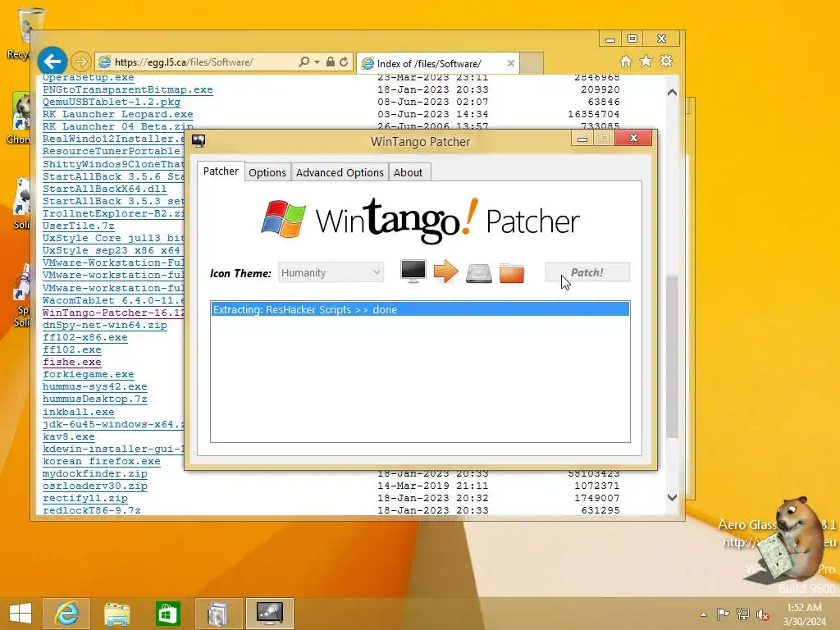840x630 pixels.
Task: Open the address bar autocomplete dropdown arrow
Action: pyautogui.click(x=317, y=62)
